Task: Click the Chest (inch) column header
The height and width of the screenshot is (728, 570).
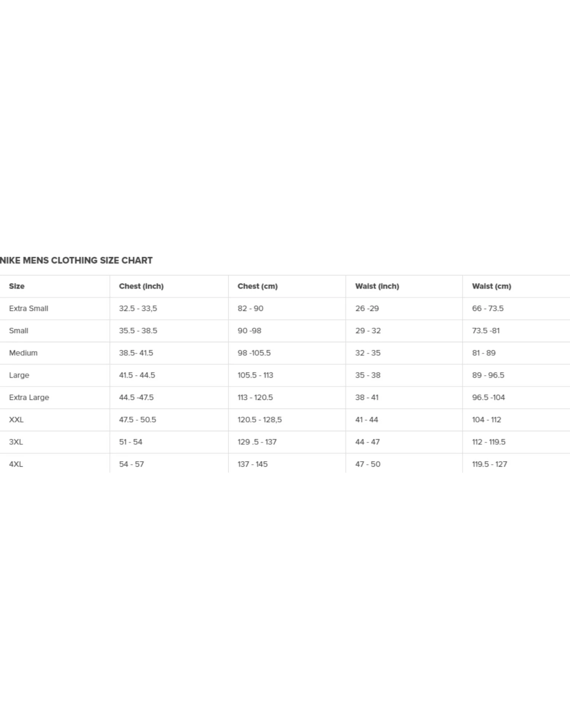Action: (x=141, y=286)
